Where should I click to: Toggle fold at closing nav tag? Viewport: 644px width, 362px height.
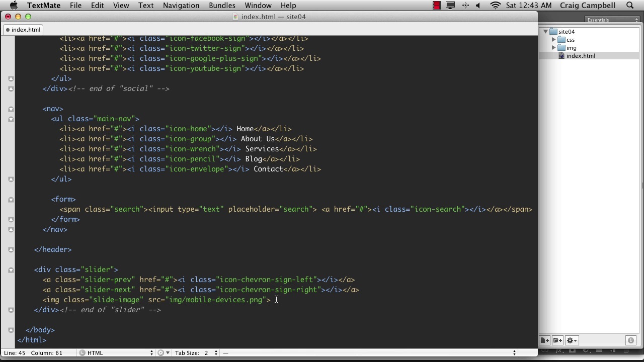11,230
